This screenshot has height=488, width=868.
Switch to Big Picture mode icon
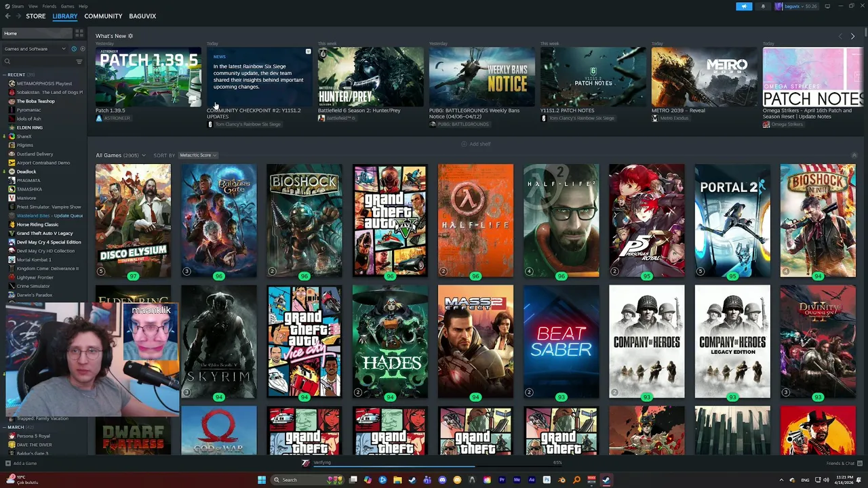pos(827,6)
